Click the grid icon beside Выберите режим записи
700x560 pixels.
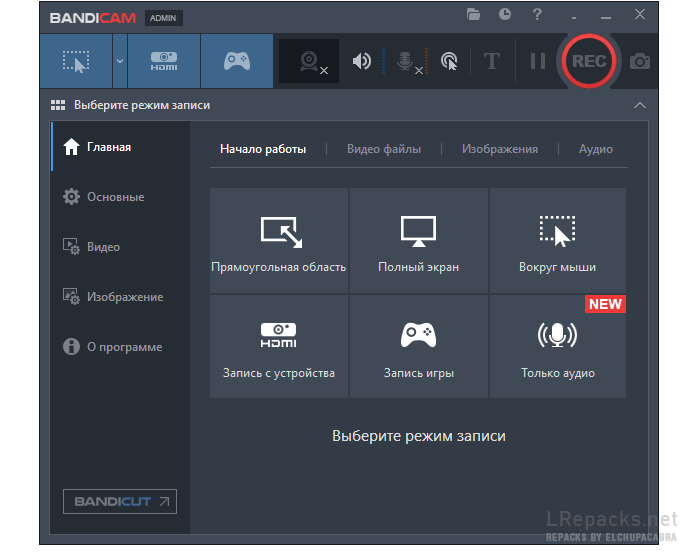tap(58, 105)
